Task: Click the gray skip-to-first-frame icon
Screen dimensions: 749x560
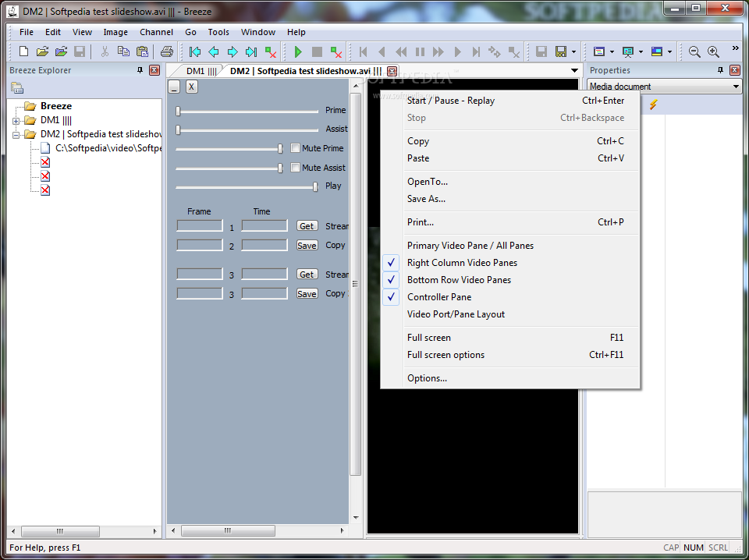Action: [x=363, y=51]
